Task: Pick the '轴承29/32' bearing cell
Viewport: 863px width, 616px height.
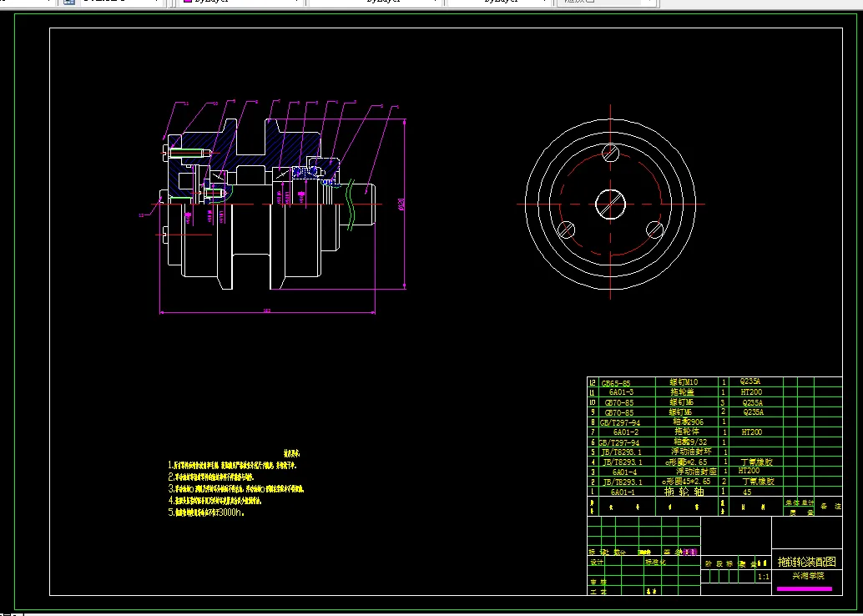Action: pyautogui.click(x=690, y=442)
